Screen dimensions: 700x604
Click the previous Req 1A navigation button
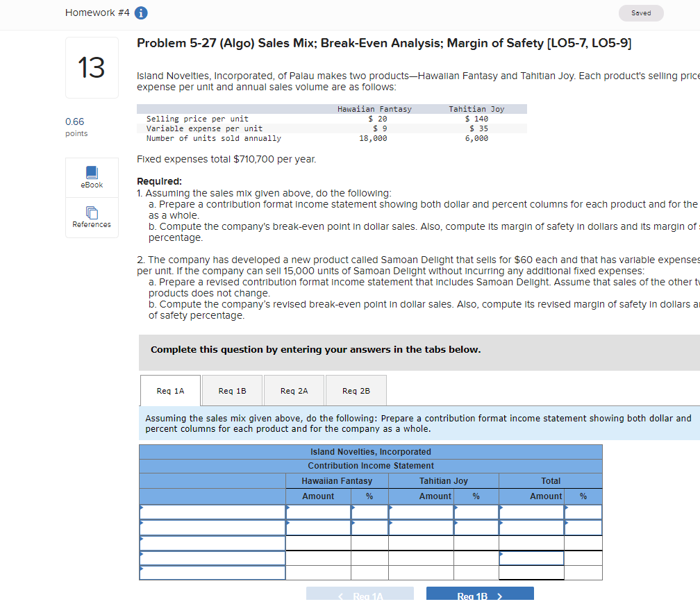tap(360, 595)
